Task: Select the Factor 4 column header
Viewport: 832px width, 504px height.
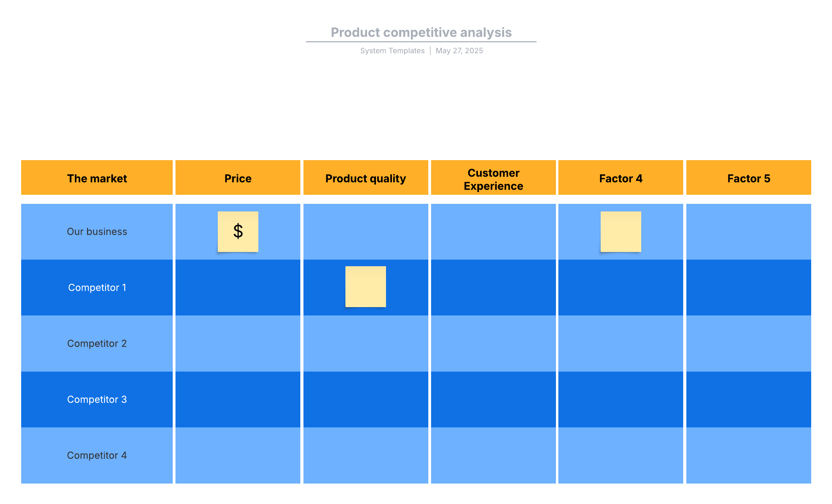Action: (x=621, y=178)
